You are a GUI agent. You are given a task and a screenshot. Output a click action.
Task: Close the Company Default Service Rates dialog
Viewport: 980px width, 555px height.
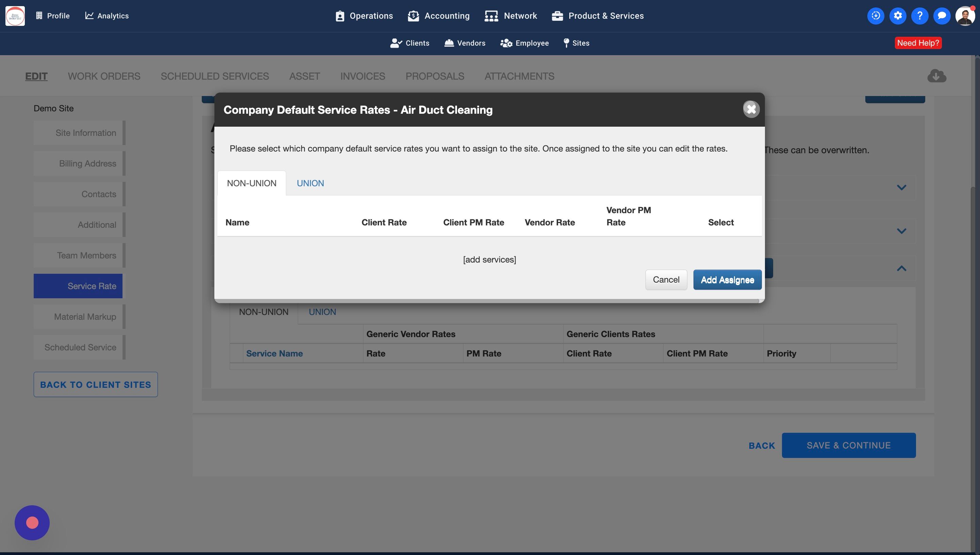pos(751,109)
